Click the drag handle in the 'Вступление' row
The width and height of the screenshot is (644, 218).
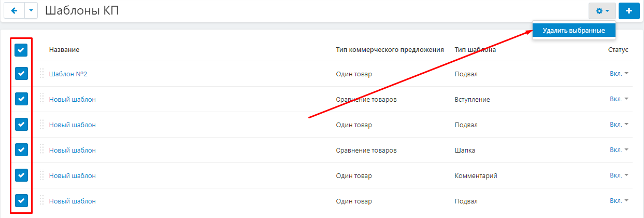click(42, 99)
